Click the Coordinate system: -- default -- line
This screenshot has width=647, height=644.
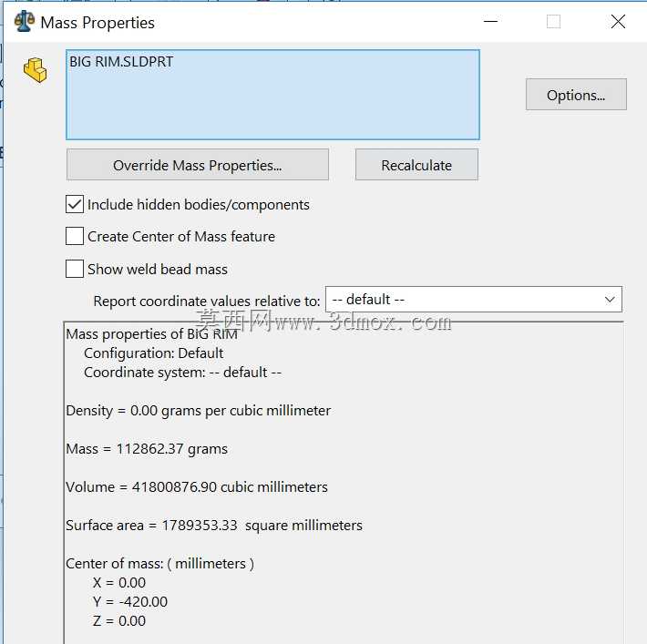click(183, 373)
